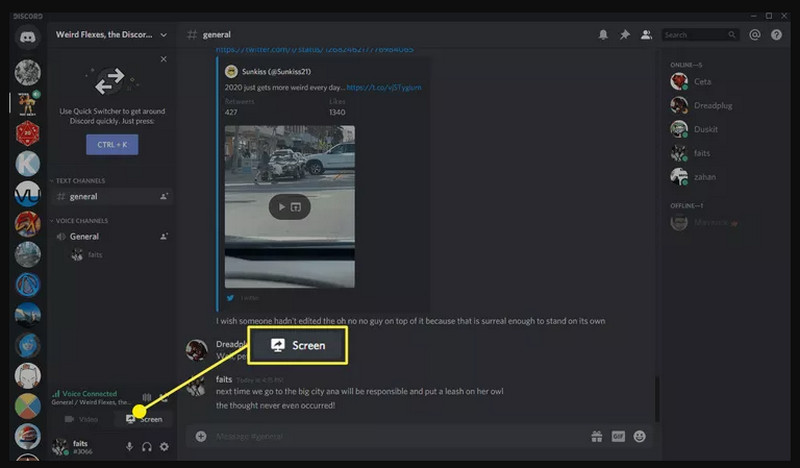Collapse the VOICE CHANNELS category
Screen dimensions: 800x468
[x=83, y=220]
